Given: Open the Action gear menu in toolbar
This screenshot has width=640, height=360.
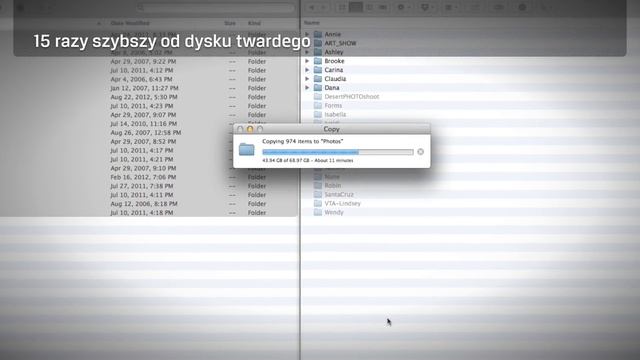Looking at the screenshot, I should pyautogui.click(x=403, y=7).
